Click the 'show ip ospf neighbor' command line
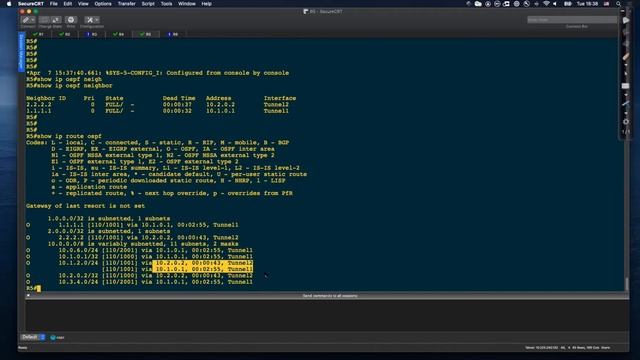Image resolution: width=640 pixels, height=360 pixels. tap(69, 85)
